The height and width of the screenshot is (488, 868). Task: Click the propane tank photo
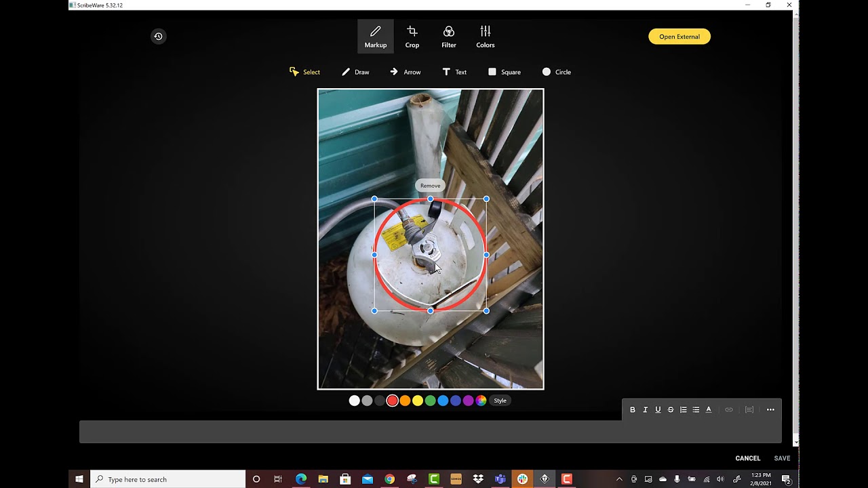pyautogui.click(x=431, y=239)
